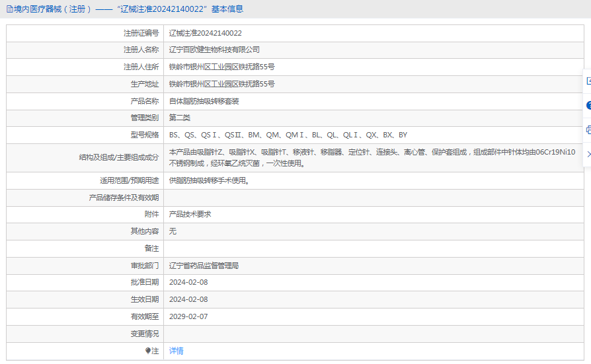Select product name 自体脂肪抽吸转移套装
Screen dimensions: 591x364
click(x=204, y=101)
